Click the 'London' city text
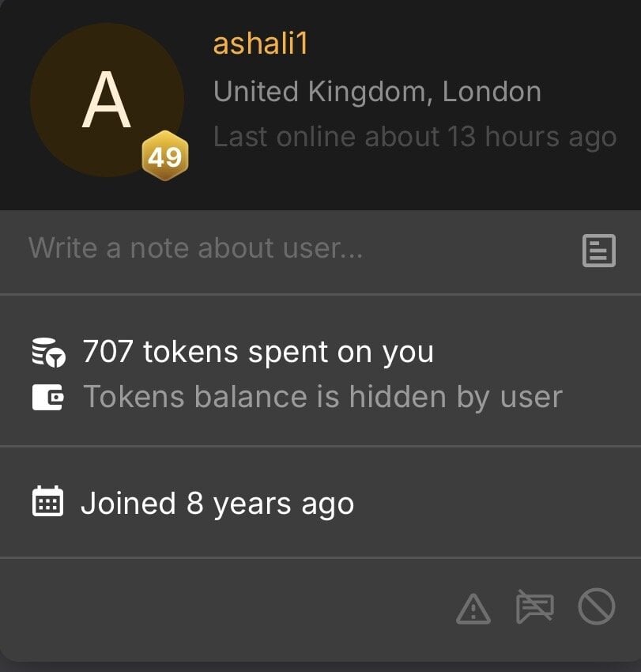The image size is (641, 672). [x=492, y=92]
